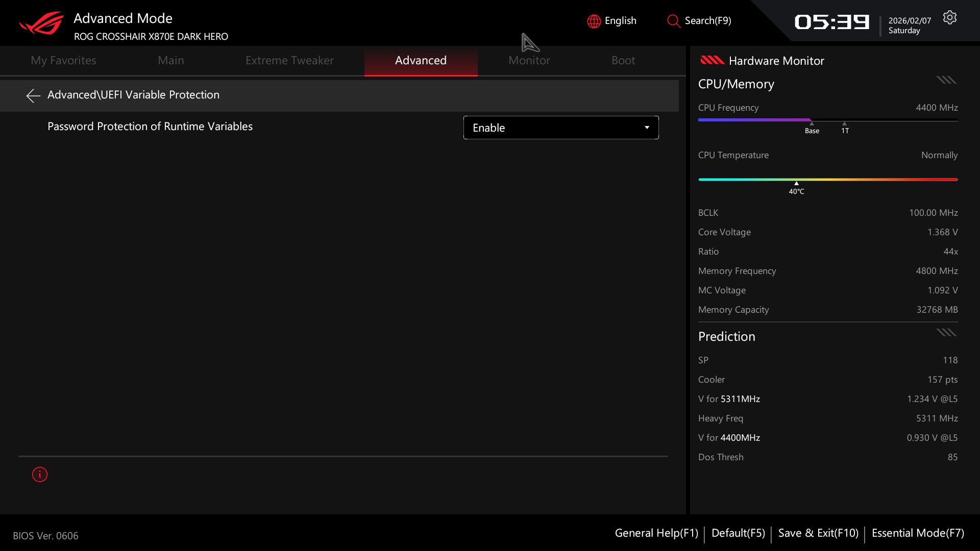
Task: Click the back arrow icon
Action: [x=33, y=95]
